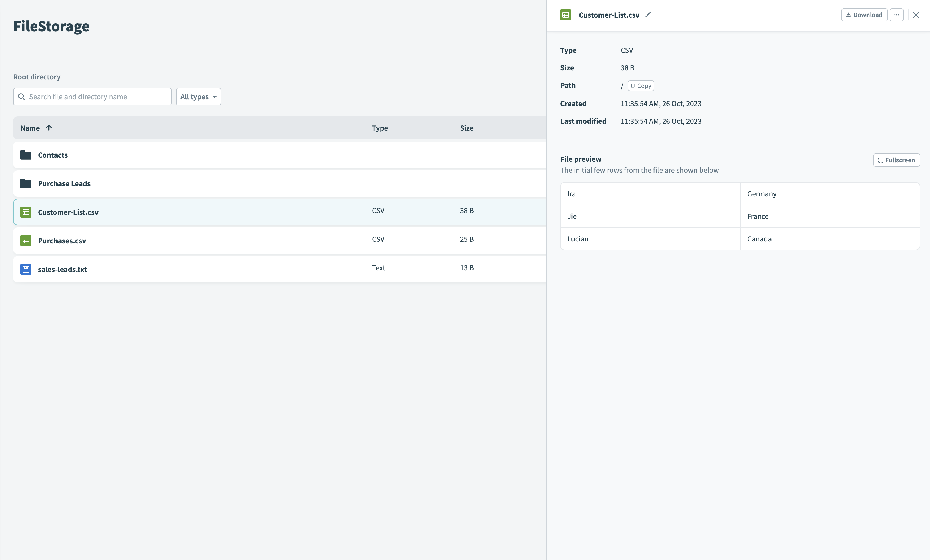Focus the search file and directory field
Viewport: 930px width, 560px height.
pyautogui.click(x=92, y=97)
